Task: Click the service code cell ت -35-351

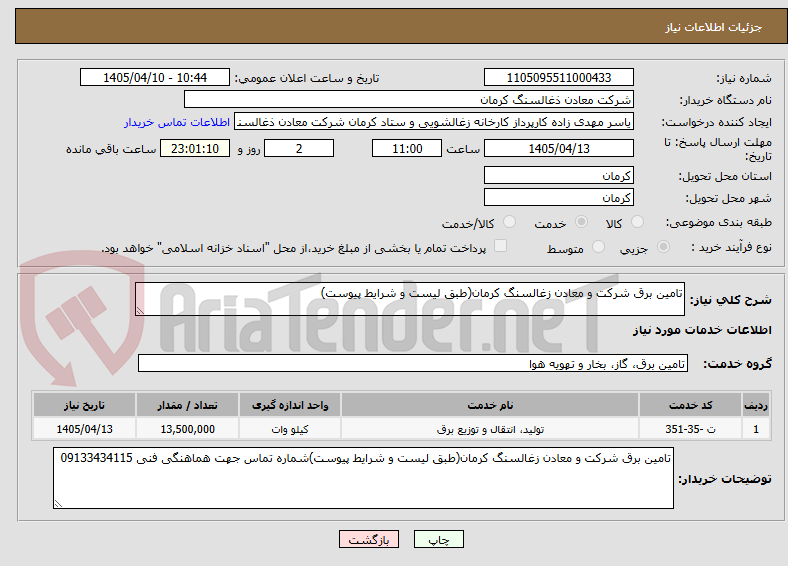Action: tap(691, 429)
